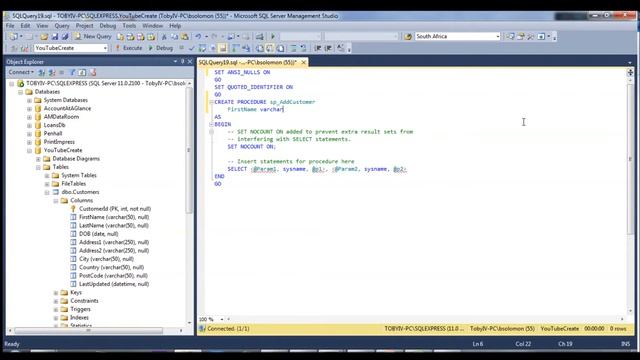Click the Save icon in the standard toolbar

55,37
